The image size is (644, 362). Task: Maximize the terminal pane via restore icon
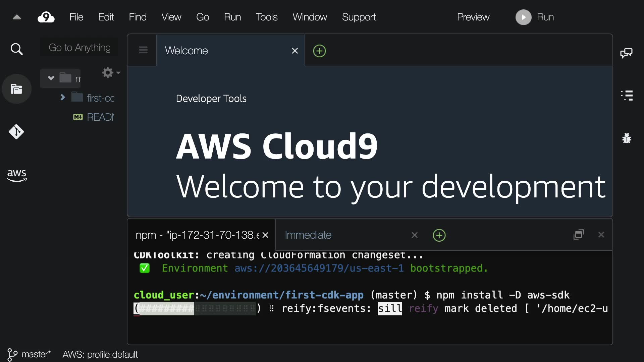pos(578,235)
